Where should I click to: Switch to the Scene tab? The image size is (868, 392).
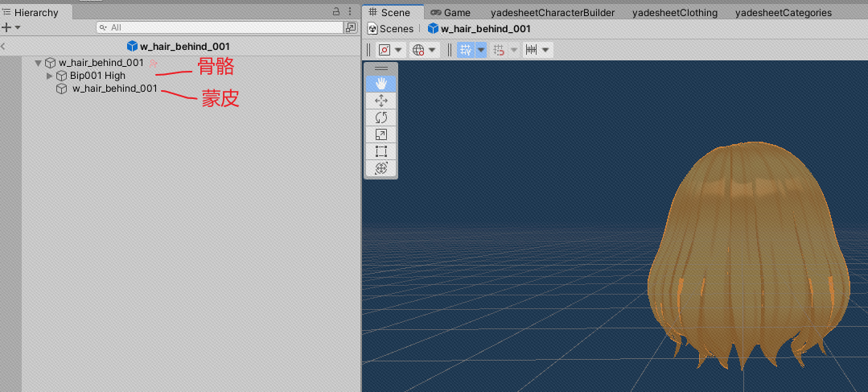tap(393, 13)
